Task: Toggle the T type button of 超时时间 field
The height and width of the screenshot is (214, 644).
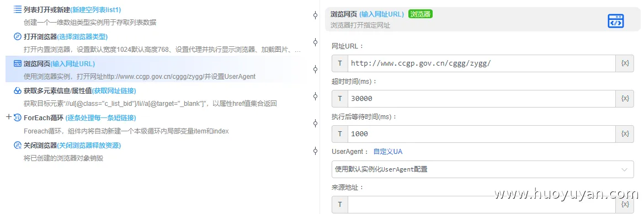Action: (x=340, y=99)
